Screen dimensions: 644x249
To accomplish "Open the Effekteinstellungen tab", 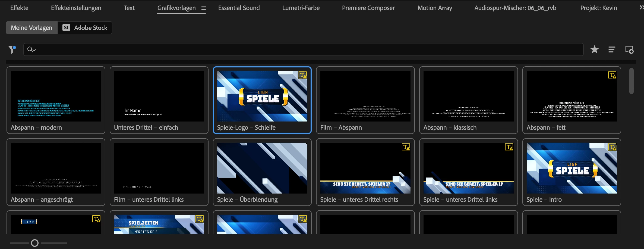I will click(76, 8).
